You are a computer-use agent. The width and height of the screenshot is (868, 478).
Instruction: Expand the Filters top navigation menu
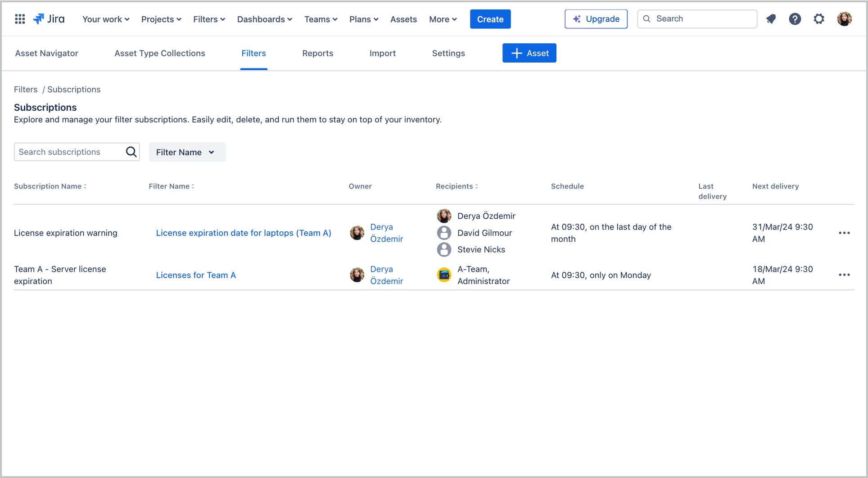(x=209, y=19)
